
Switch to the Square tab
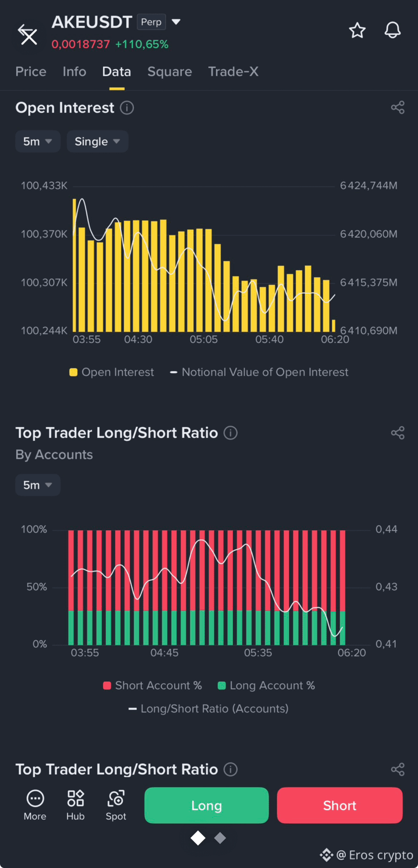pyautogui.click(x=170, y=72)
